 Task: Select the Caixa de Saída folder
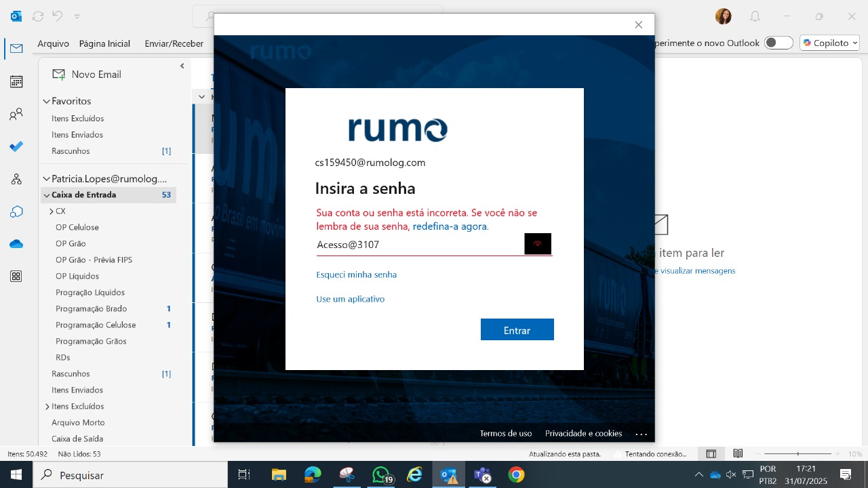click(77, 439)
